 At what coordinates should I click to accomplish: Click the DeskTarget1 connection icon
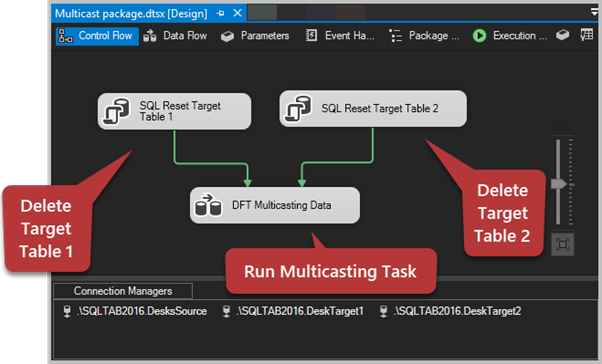click(227, 311)
